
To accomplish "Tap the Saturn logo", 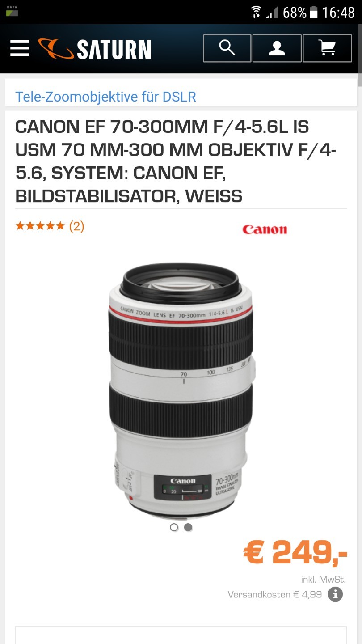I will click(95, 49).
